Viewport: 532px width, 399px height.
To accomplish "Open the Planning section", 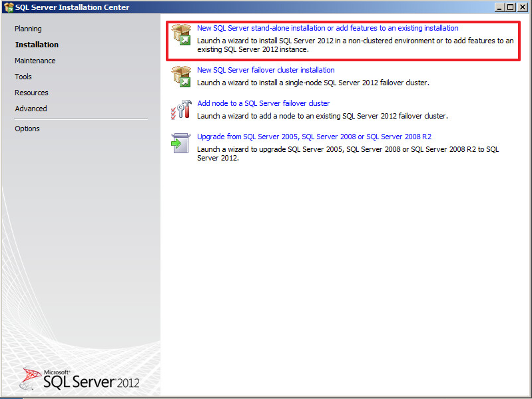I will tap(28, 29).
